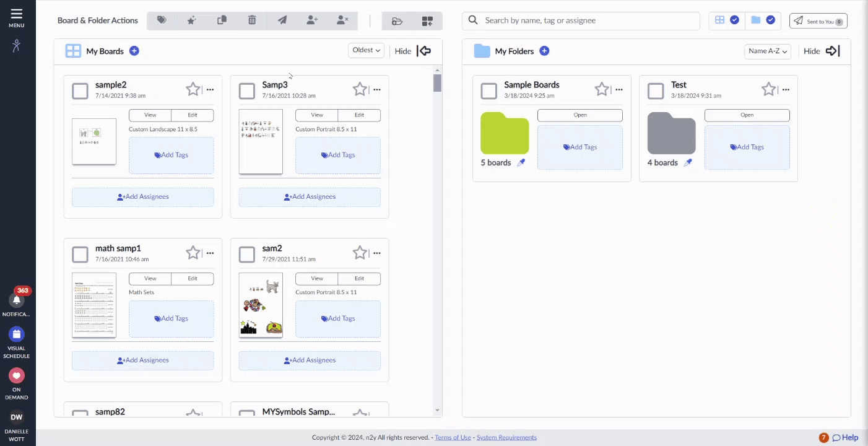Follow the Terms of Use link

point(453,437)
